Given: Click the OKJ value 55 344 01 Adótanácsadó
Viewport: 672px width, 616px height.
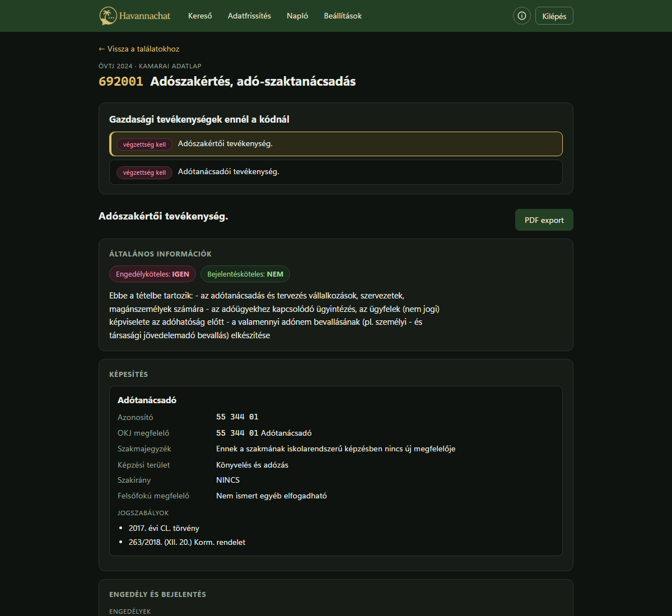Looking at the screenshot, I should coord(264,433).
